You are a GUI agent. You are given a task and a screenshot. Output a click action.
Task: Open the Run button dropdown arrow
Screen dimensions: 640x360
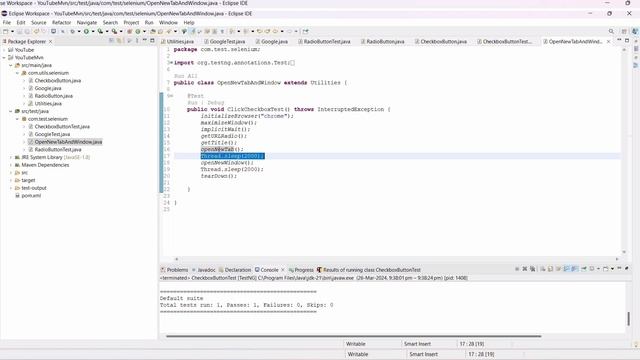(x=93, y=31)
